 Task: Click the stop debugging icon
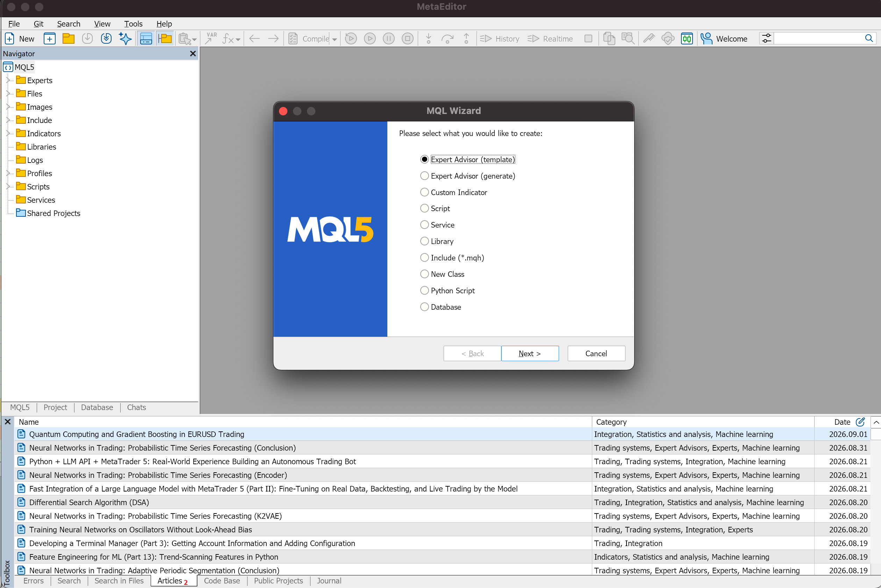(x=408, y=38)
